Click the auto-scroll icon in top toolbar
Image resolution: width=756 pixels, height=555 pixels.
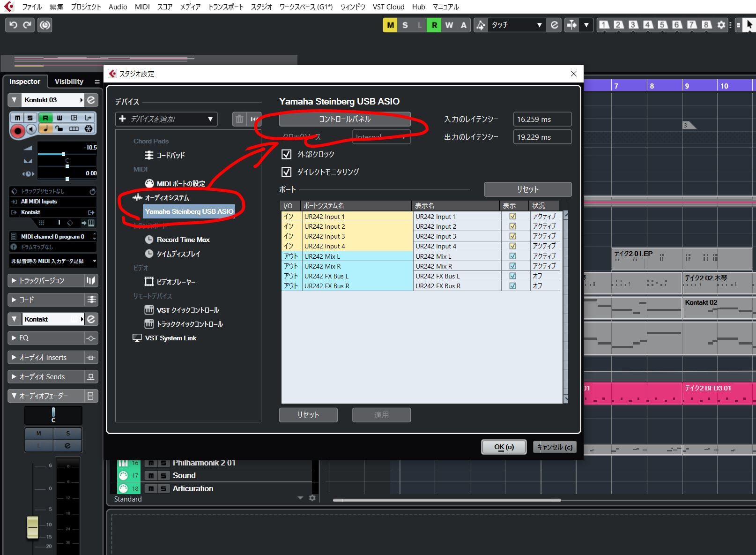(571, 25)
